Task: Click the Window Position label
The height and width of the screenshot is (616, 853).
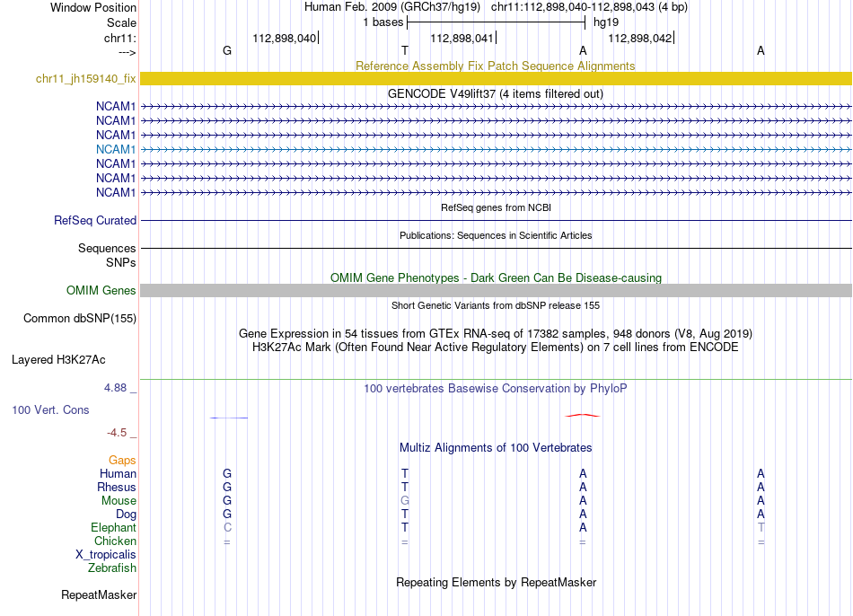Action: 93,7
